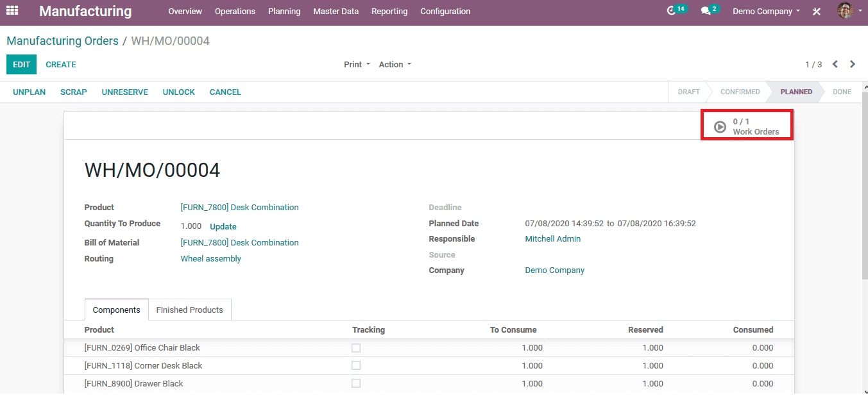Click the 1 / 3 pager counter

coord(813,65)
